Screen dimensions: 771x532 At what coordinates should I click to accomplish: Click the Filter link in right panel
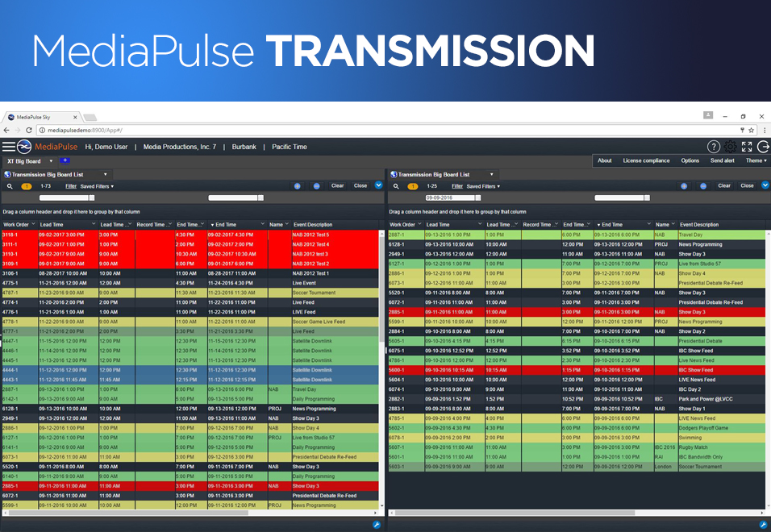(x=457, y=186)
